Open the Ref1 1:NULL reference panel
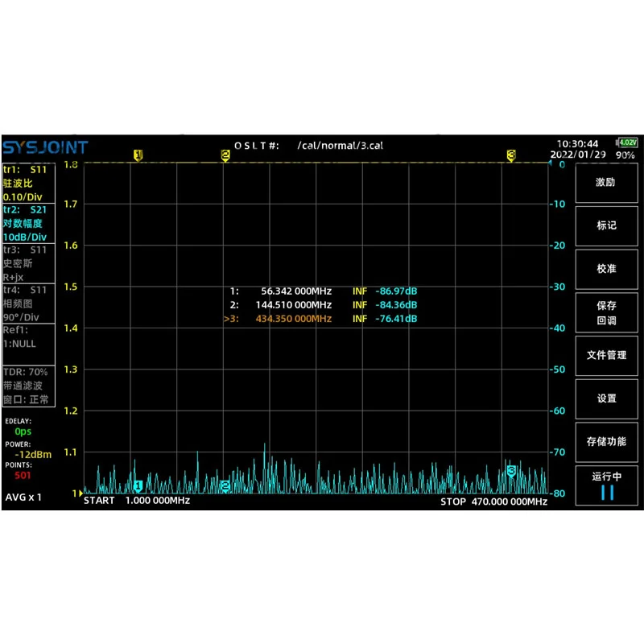 pyautogui.click(x=29, y=345)
